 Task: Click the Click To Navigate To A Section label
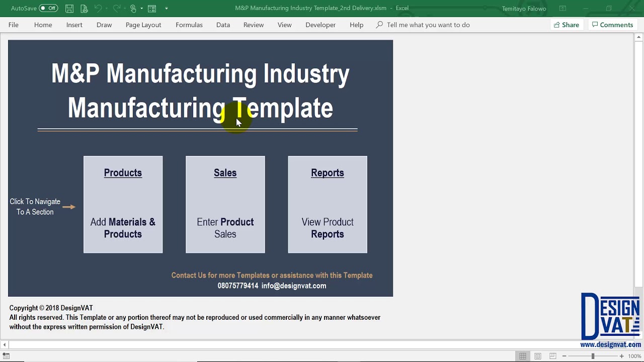click(35, 207)
